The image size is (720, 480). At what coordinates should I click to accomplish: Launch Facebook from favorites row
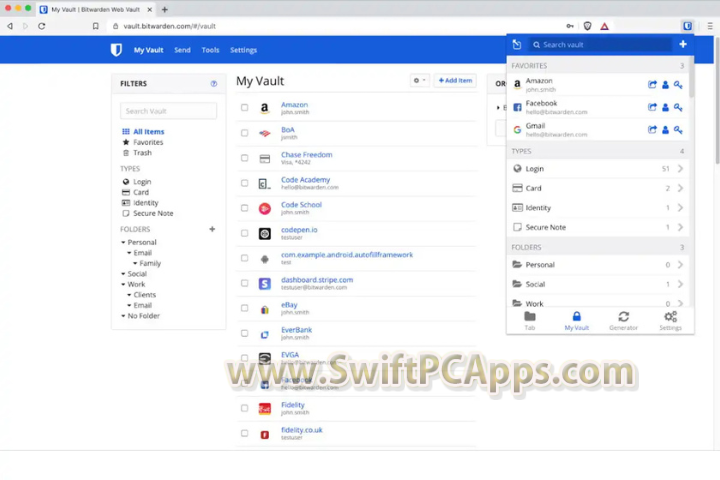(x=652, y=107)
